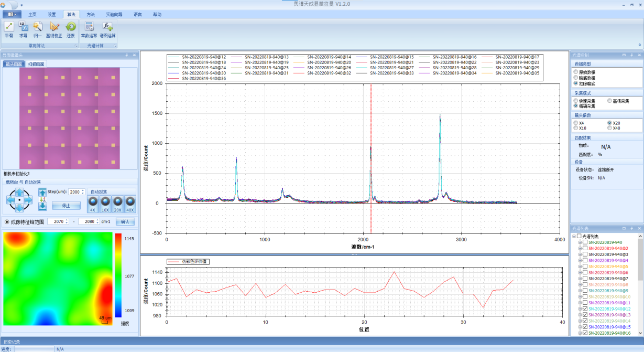The image size is (644, 352).
Task: Open the 光谱计算 group dialog launcher
Action: (x=115, y=46)
